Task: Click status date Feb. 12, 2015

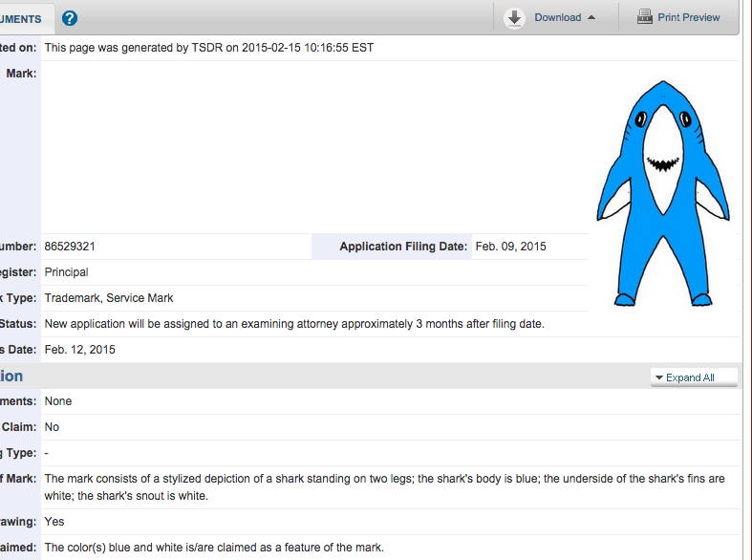Action: [x=79, y=350]
